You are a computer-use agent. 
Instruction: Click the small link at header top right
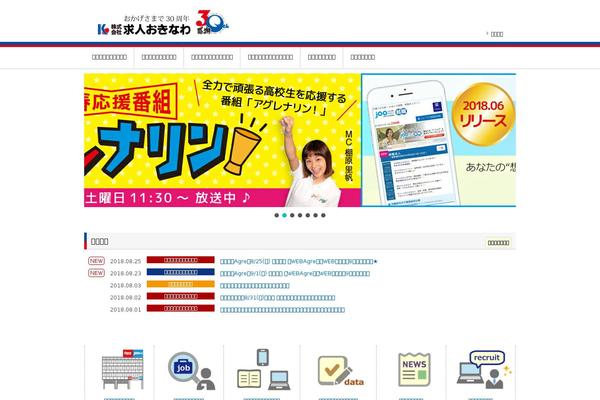coord(495,34)
